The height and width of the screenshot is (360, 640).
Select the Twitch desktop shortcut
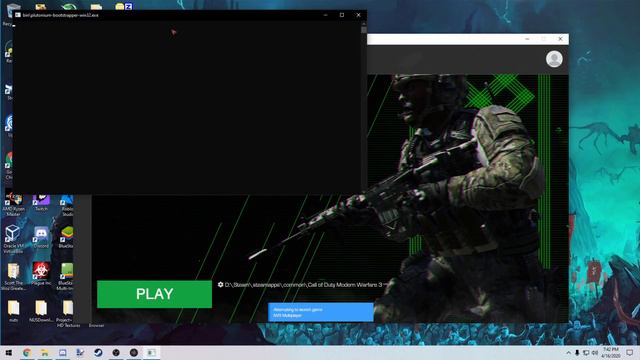[x=41, y=203]
